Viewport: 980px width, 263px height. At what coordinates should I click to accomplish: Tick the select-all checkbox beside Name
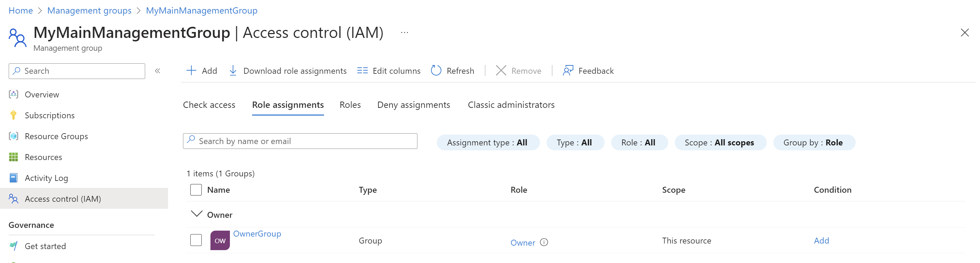pos(196,190)
